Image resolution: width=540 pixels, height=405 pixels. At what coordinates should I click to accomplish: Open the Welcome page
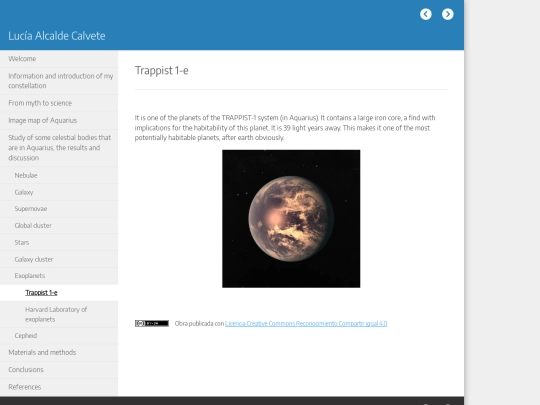point(59,59)
